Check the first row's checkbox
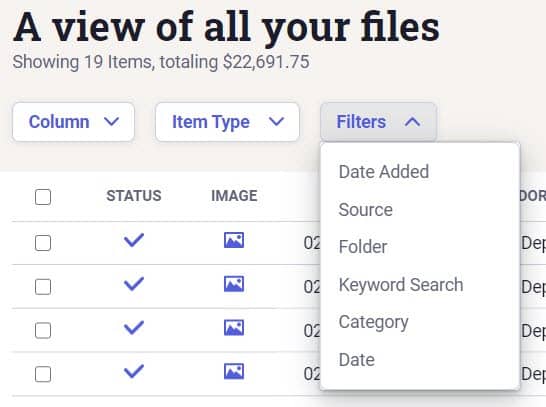 pyautogui.click(x=43, y=243)
